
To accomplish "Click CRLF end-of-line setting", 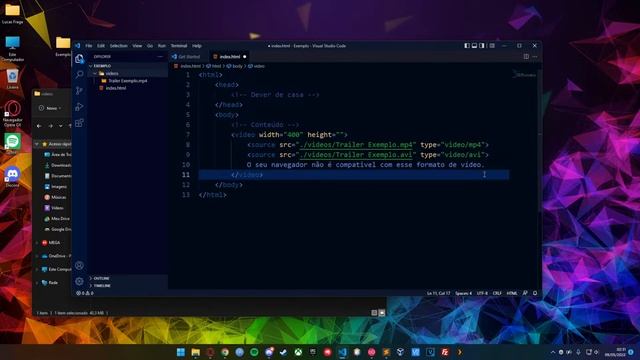I will pos(497,293).
